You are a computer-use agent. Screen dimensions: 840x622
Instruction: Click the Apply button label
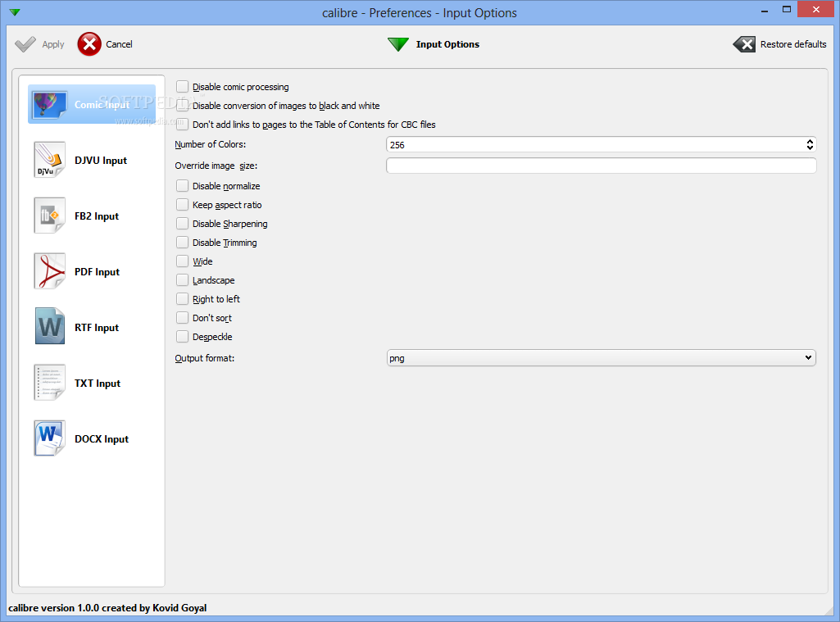pyautogui.click(x=53, y=44)
